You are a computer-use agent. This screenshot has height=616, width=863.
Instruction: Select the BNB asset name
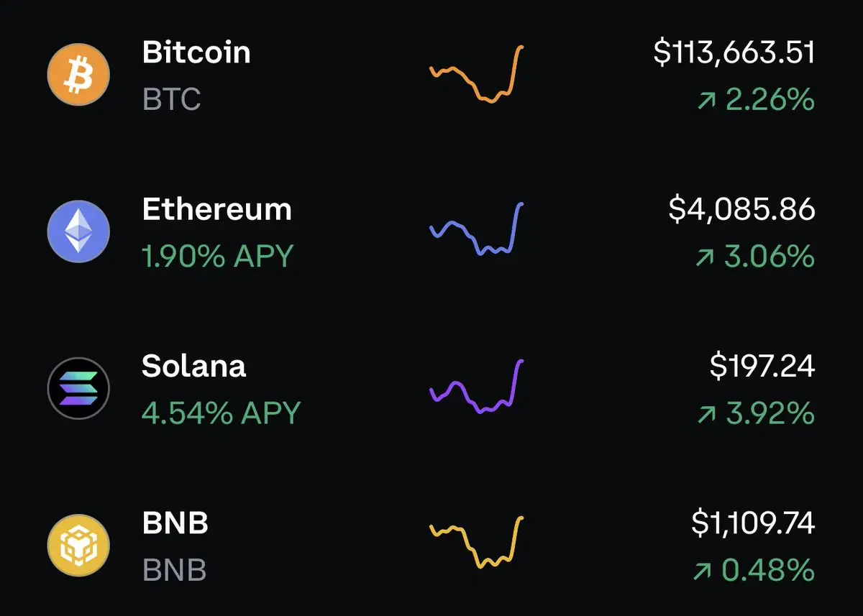[x=175, y=523]
